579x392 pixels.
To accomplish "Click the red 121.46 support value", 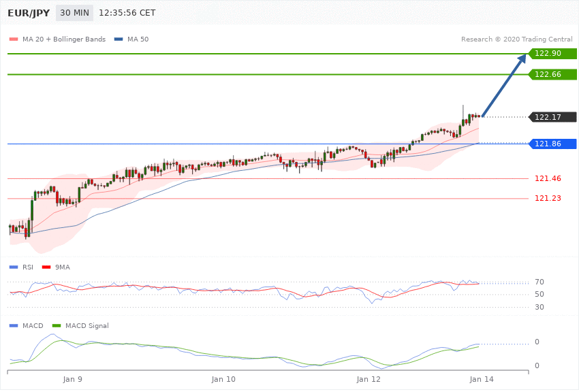I will (548, 178).
